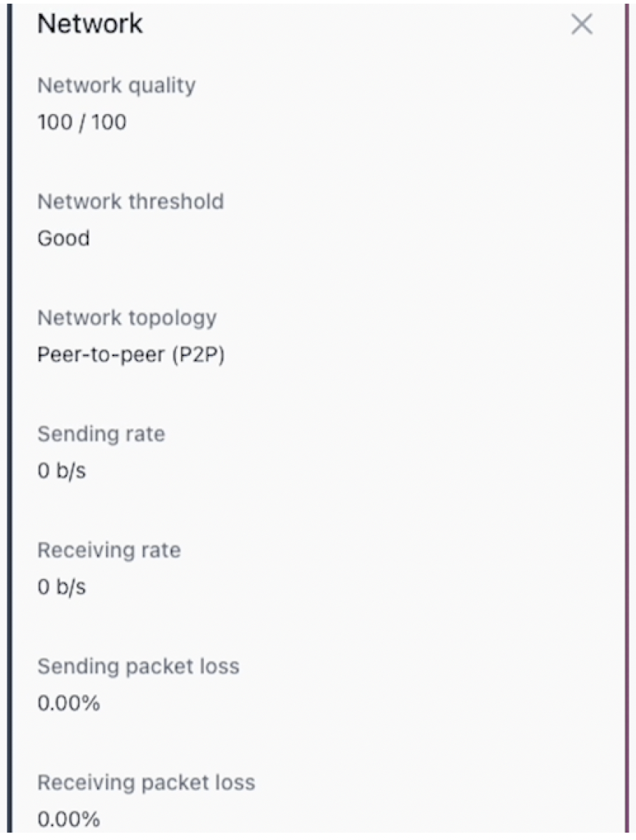Click the 100 / 100 quality value

[x=82, y=122]
